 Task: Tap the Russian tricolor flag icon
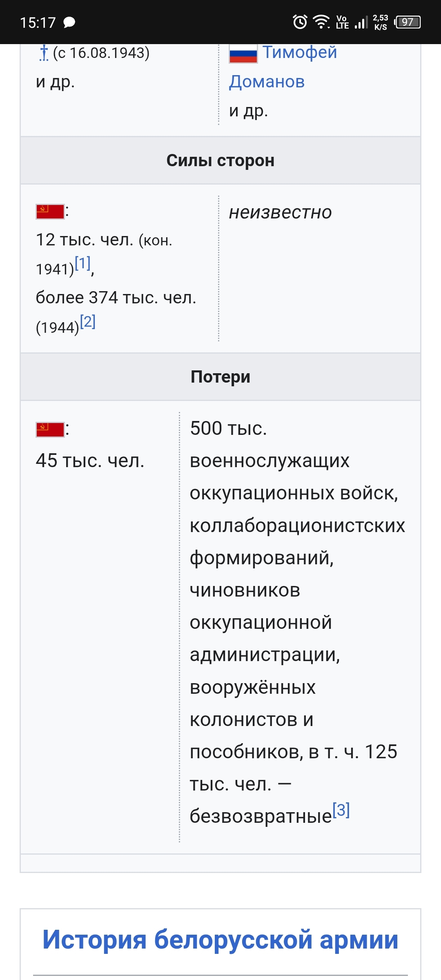tap(243, 53)
